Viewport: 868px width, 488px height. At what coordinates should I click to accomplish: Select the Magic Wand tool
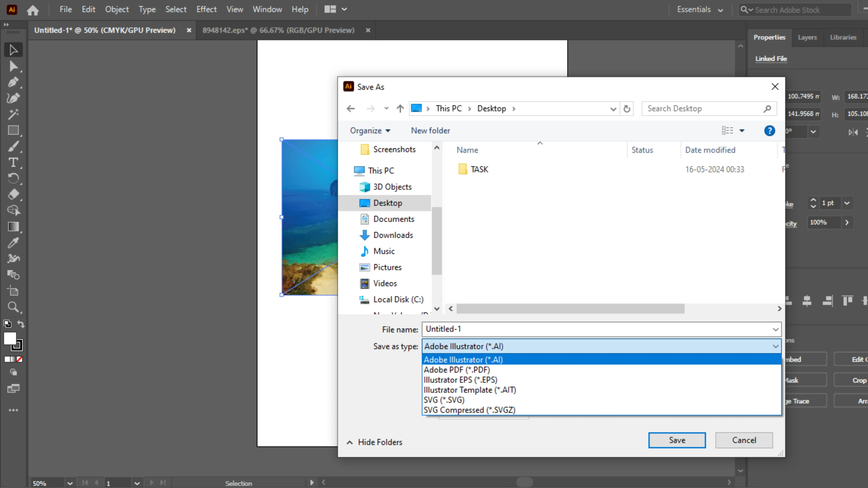pyautogui.click(x=13, y=114)
